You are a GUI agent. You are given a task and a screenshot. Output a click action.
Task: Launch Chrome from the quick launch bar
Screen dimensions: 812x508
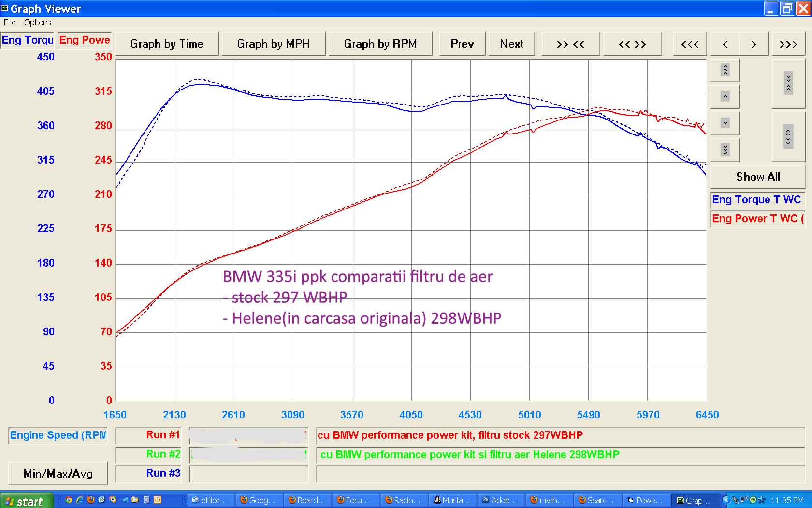69,500
